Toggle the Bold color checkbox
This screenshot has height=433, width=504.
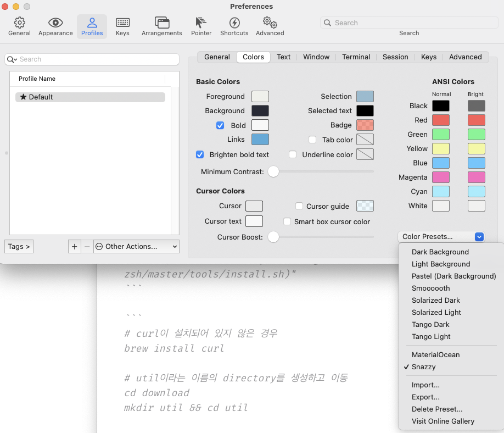[x=220, y=125]
